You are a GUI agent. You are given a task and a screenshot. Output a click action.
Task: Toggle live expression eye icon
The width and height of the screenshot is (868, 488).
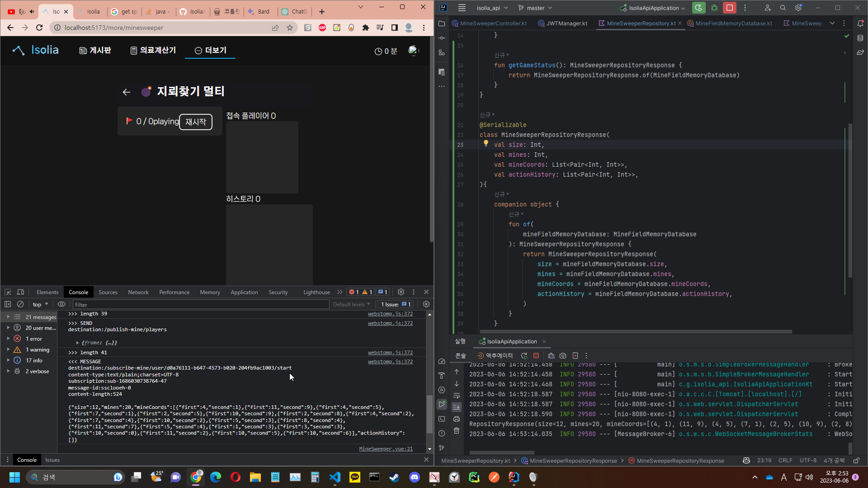point(61,304)
